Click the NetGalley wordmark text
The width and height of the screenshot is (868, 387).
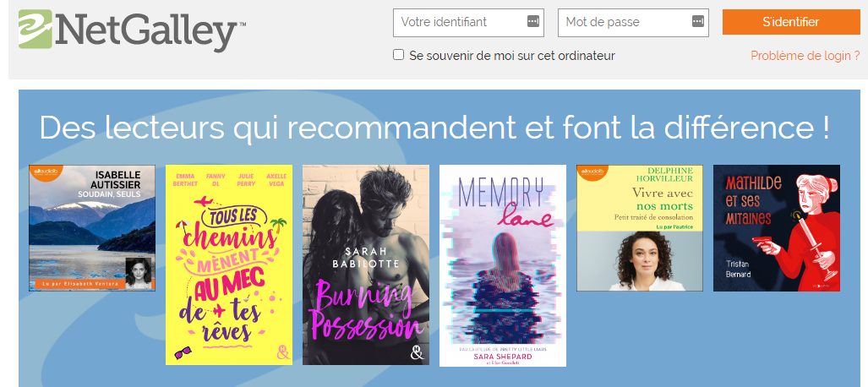coord(150,31)
